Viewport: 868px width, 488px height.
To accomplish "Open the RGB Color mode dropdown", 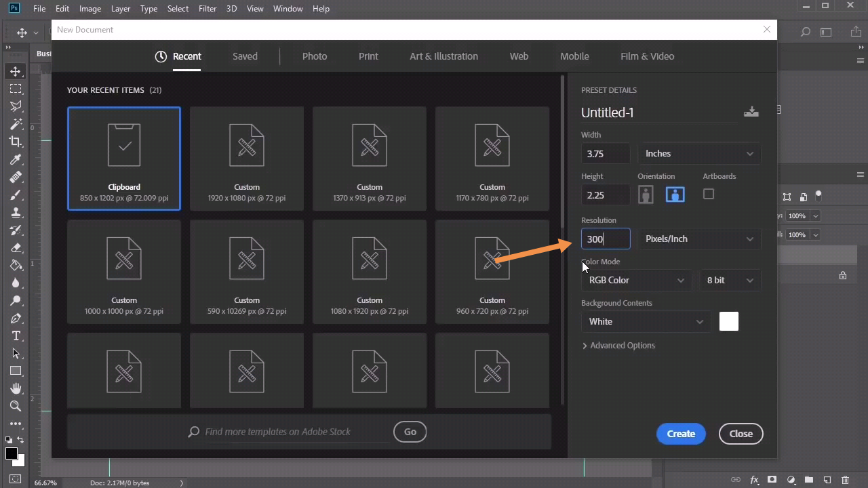I will coord(636,281).
